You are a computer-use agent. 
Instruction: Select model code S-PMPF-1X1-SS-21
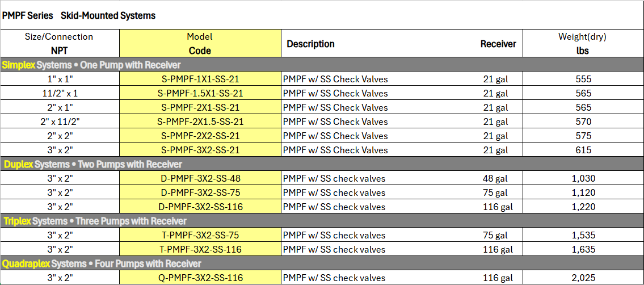pyautogui.click(x=200, y=79)
